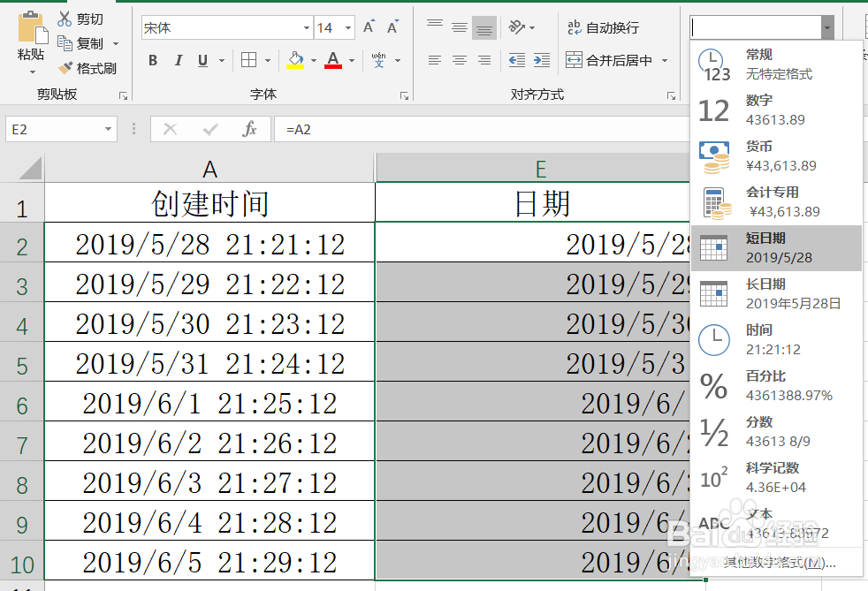Viewport: 868px width, 591px height.
Task: Open the 宋体 font name dropdown
Action: (305, 27)
